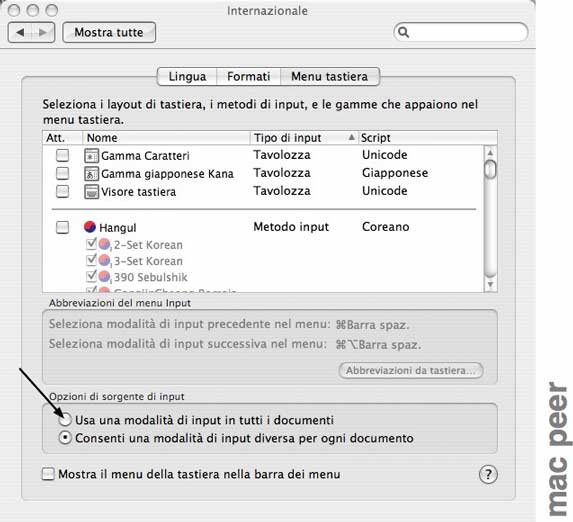Open Abbreviazioni da tastiera button
Screen dimensions: 573x522
(411, 370)
